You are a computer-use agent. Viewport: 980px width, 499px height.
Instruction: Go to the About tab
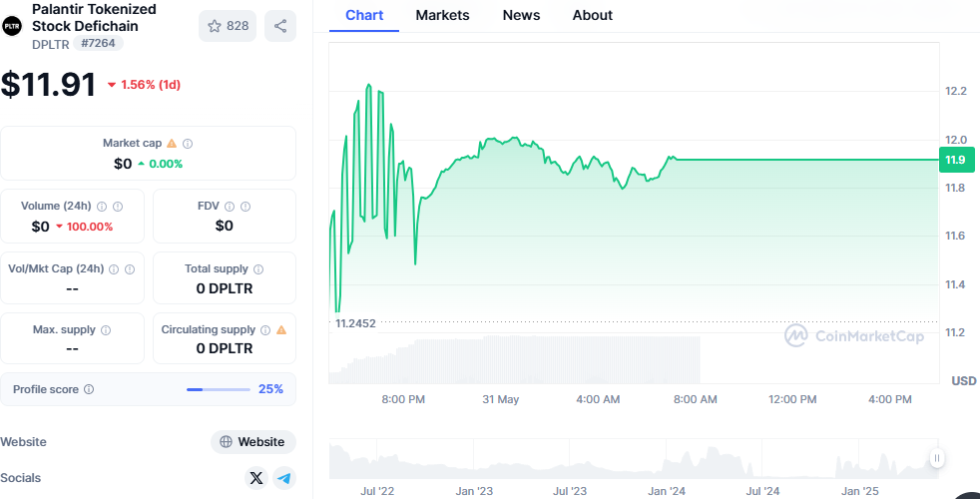click(593, 15)
